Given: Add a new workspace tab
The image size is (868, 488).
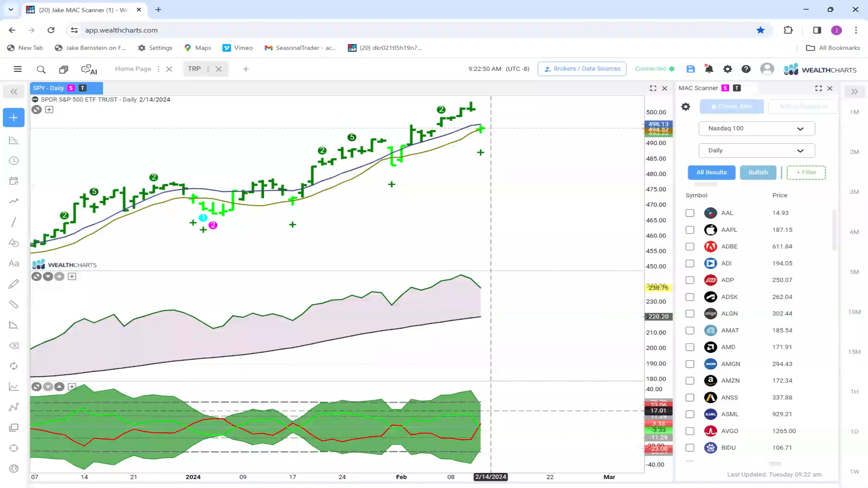Looking at the screenshot, I should tap(246, 69).
